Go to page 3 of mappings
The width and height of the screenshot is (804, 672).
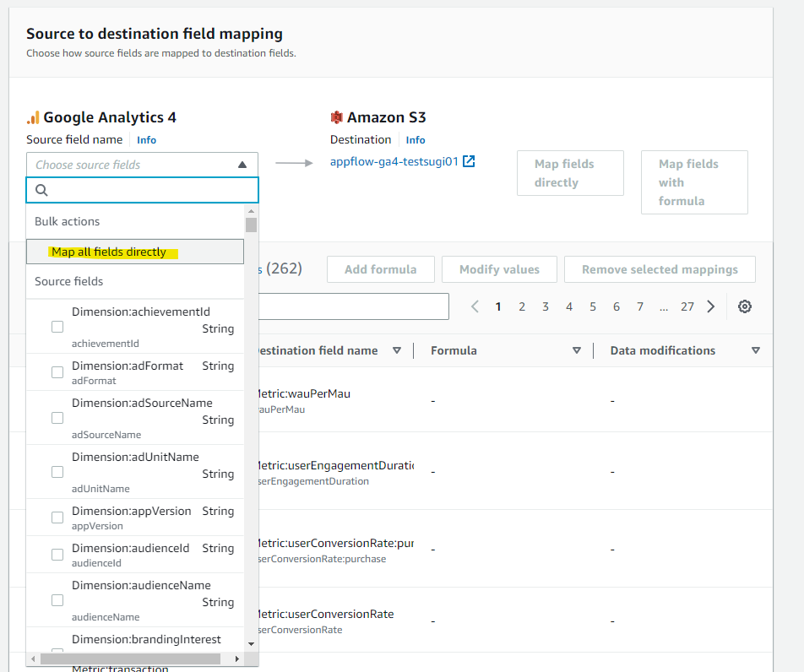[545, 306]
